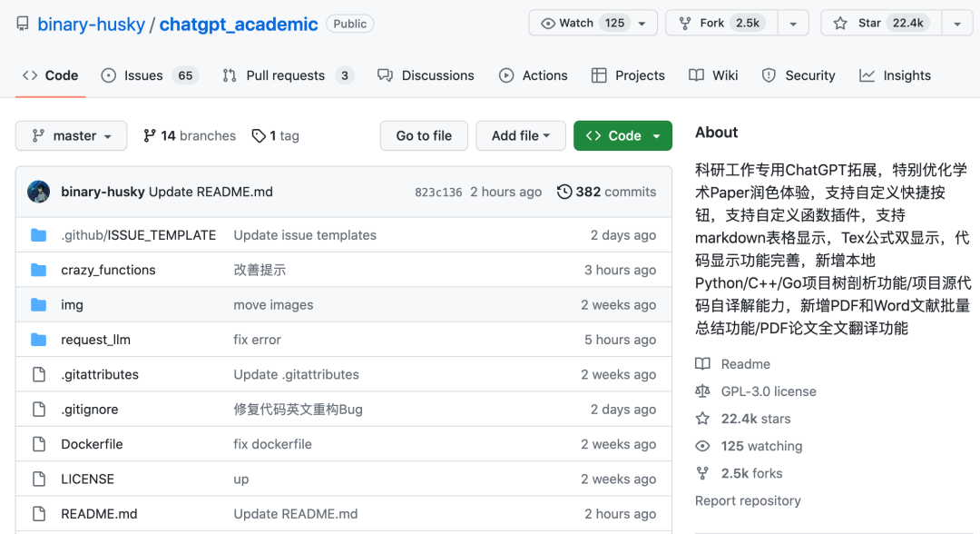
Task: Click the crazy_functions folder icon
Action: (x=38, y=270)
